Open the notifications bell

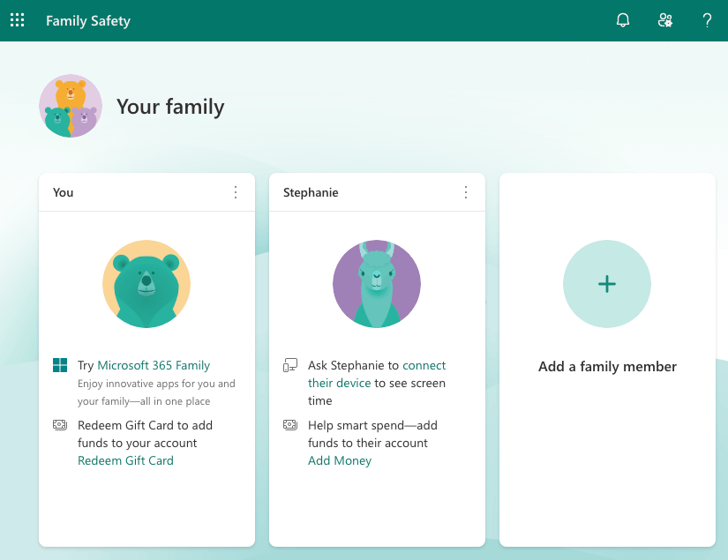[x=623, y=19]
